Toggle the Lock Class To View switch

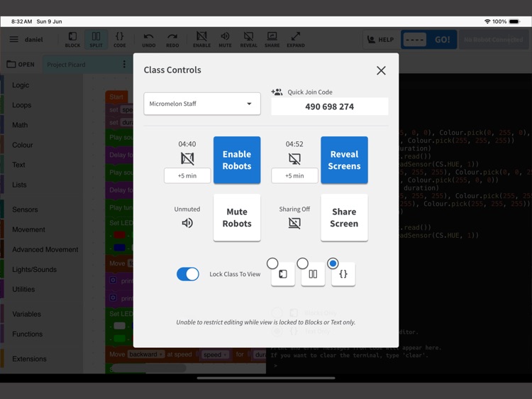click(x=188, y=274)
